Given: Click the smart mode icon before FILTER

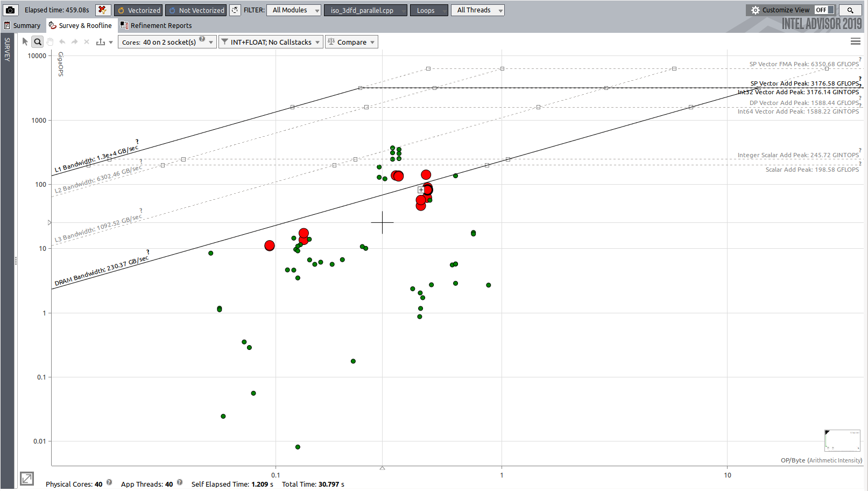Looking at the screenshot, I should point(235,10).
